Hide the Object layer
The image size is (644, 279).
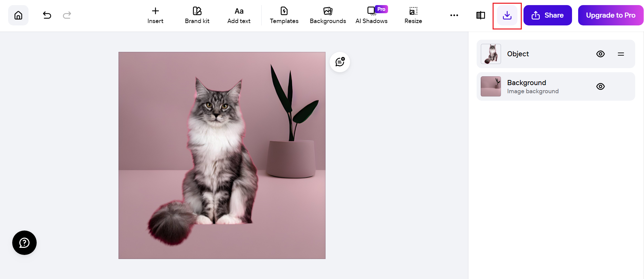(601, 54)
